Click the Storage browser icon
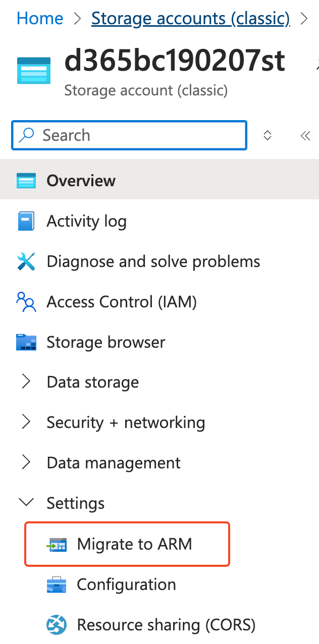The width and height of the screenshot is (319, 644). click(26, 342)
